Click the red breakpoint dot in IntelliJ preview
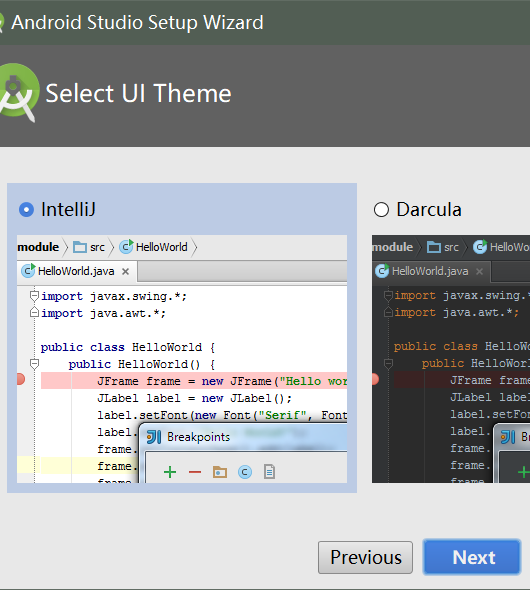Viewport: 530px width, 590px height. tap(21, 379)
